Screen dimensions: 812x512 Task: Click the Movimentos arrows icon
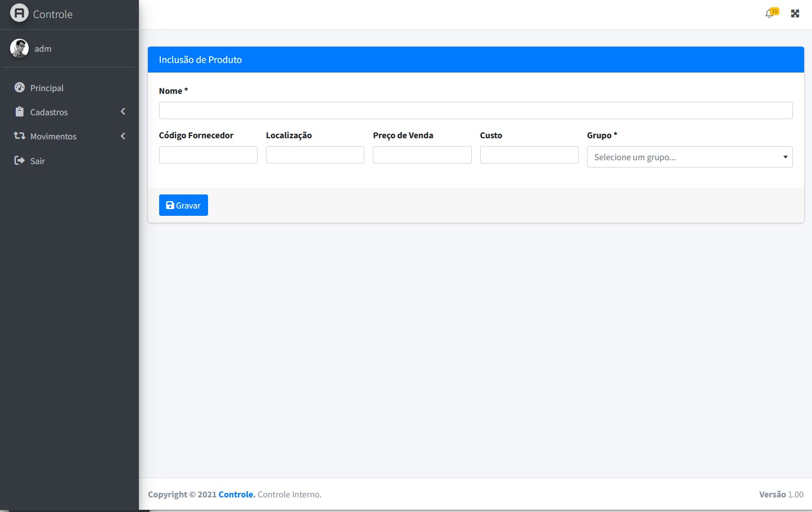click(20, 136)
